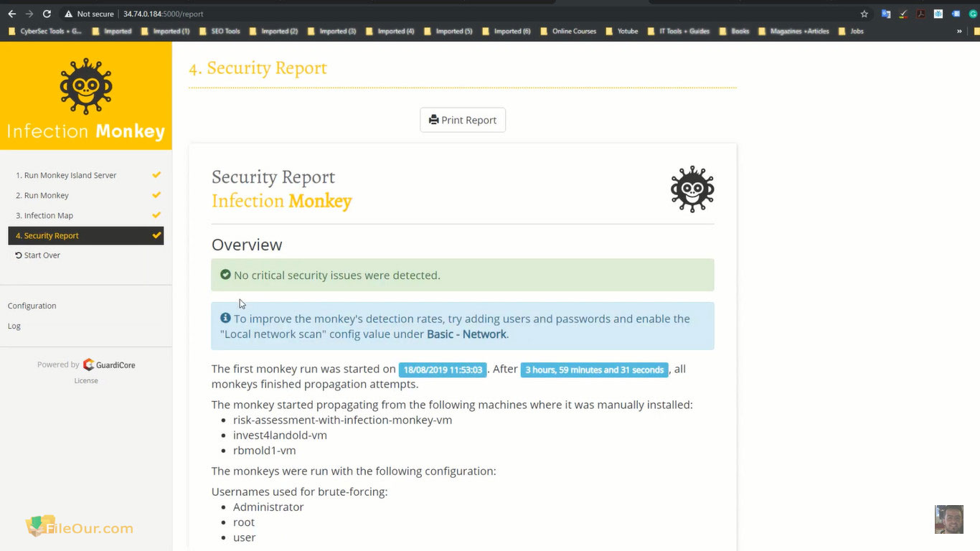Click the browser back arrow
The height and width of the screenshot is (551, 980).
coord(11,14)
